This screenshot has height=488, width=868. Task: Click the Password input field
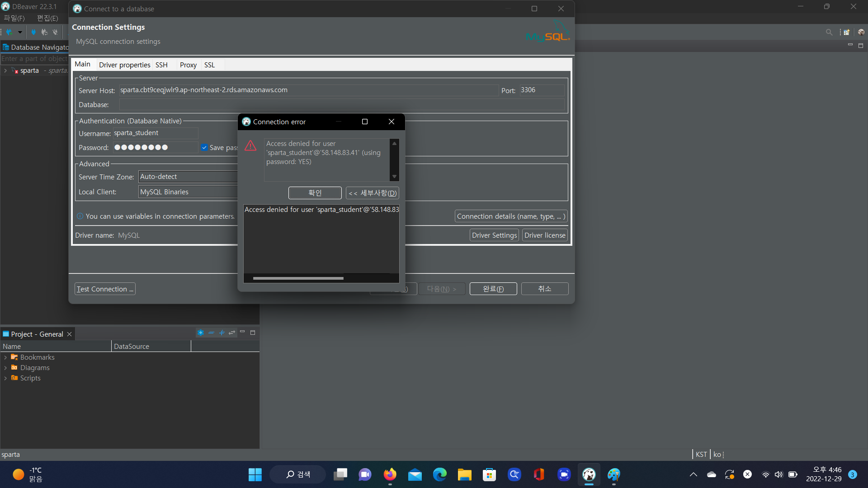(155, 147)
